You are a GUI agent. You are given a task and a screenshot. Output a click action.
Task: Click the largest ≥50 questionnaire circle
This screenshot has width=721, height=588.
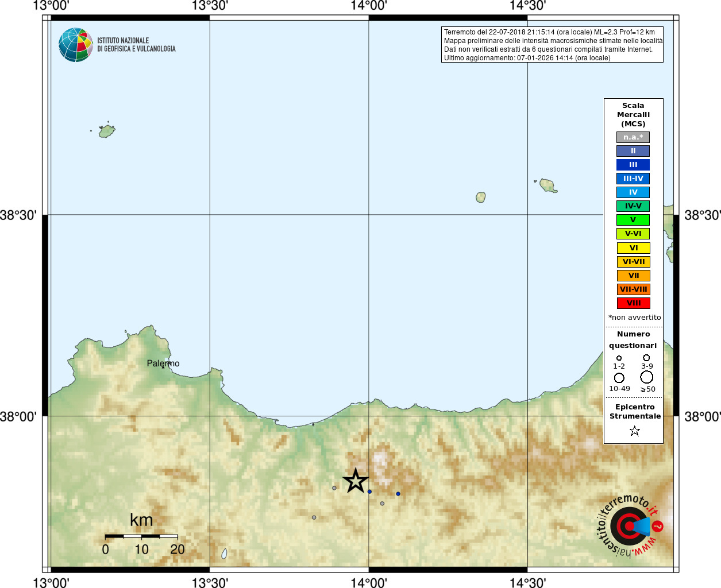[x=647, y=377]
